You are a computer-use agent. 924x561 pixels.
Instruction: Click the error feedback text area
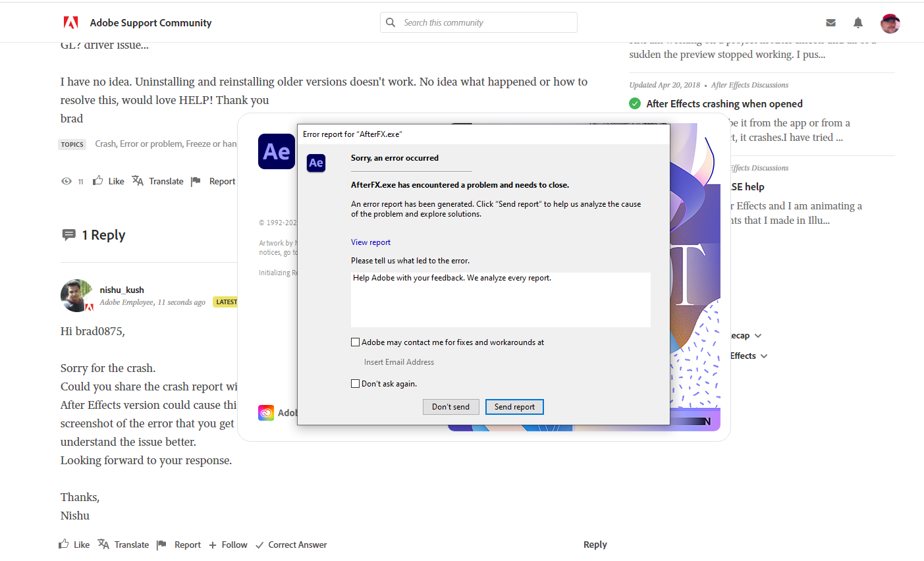(x=501, y=300)
